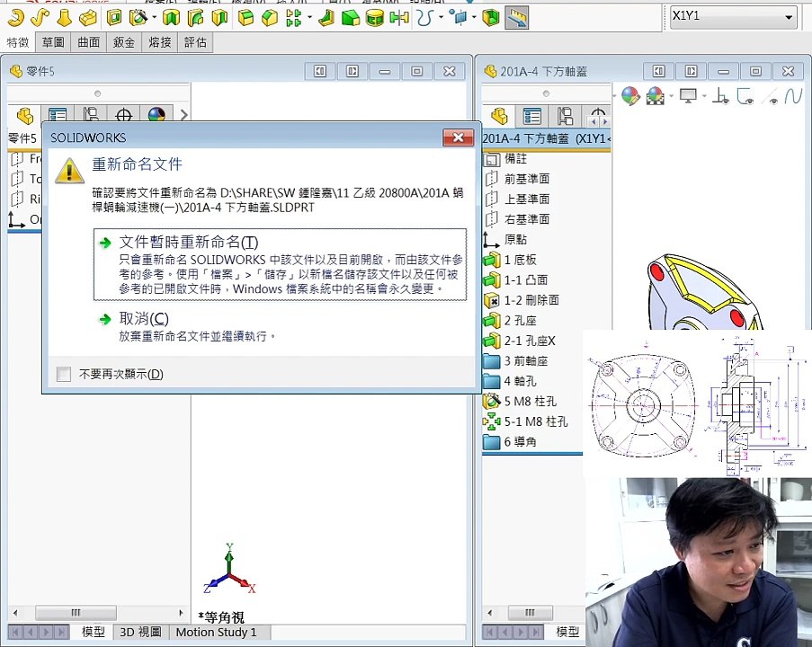This screenshot has height=647, width=812.
Task: Select 1 底板 feature in tree
Action: [x=510, y=260]
